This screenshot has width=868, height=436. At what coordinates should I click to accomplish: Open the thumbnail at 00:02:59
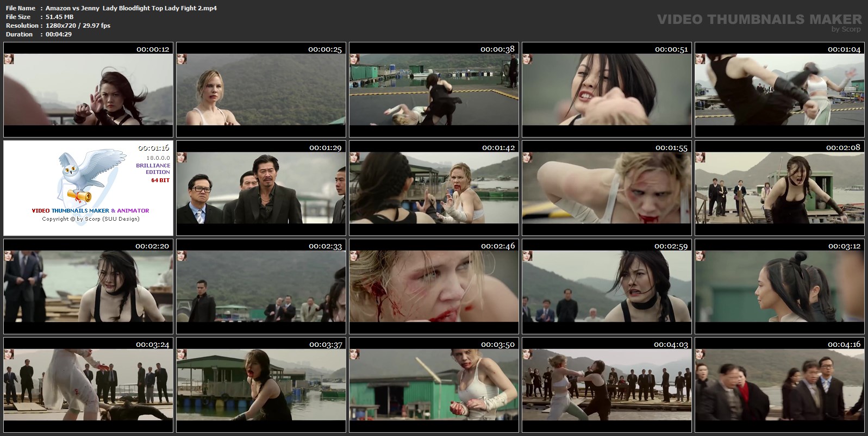[x=607, y=286]
